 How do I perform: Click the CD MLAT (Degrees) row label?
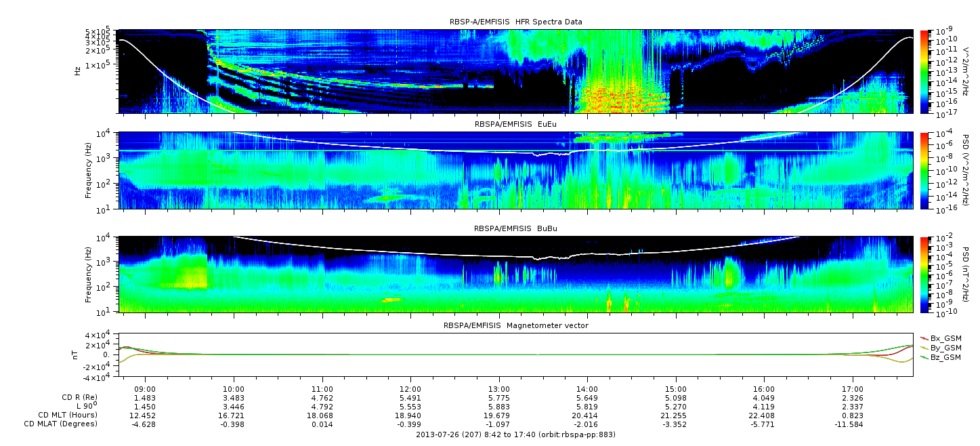[62, 424]
